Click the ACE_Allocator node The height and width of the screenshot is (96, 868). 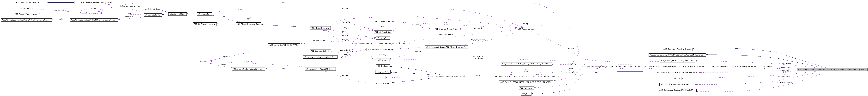(x=383, y=60)
